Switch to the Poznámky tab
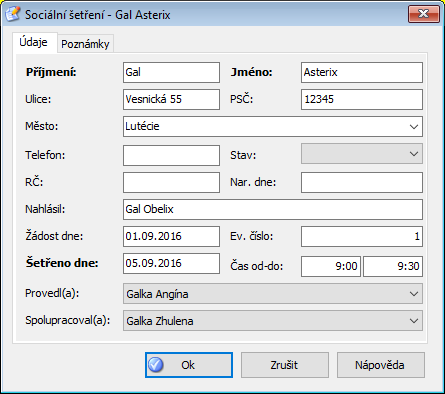The width and height of the screenshot is (445, 394). [x=85, y=44]
